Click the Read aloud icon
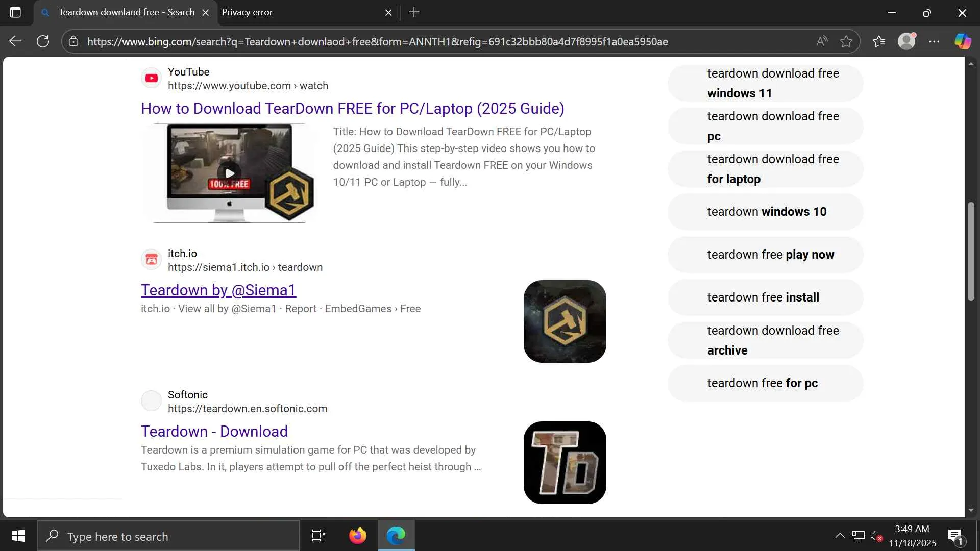The height and width of the screenshot is (551, 980). pos(822,41)
